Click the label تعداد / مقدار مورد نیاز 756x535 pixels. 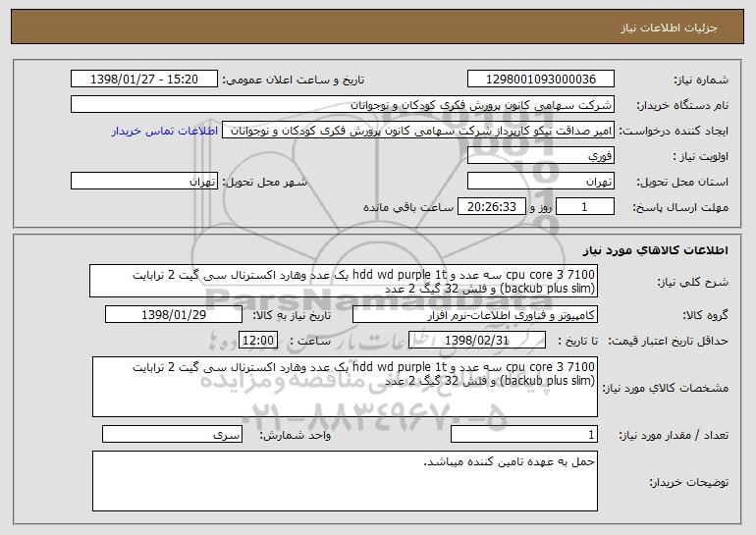tap(674, 435)
